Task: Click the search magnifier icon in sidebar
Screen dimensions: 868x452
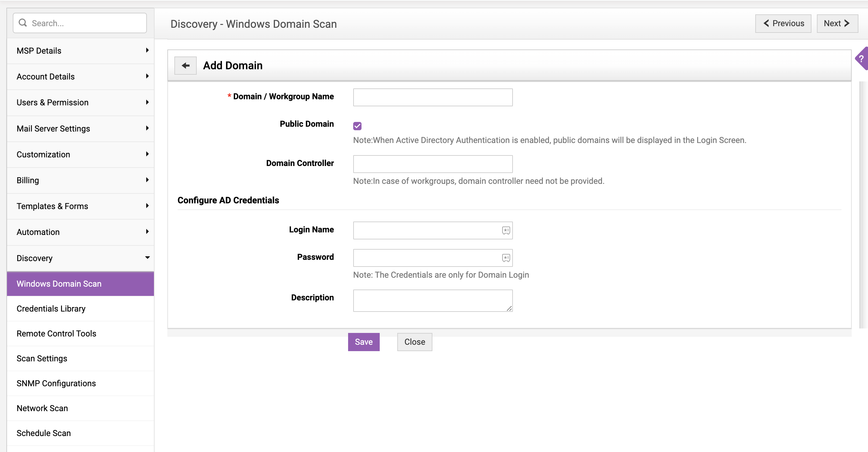Action: (x=23, y=23)
